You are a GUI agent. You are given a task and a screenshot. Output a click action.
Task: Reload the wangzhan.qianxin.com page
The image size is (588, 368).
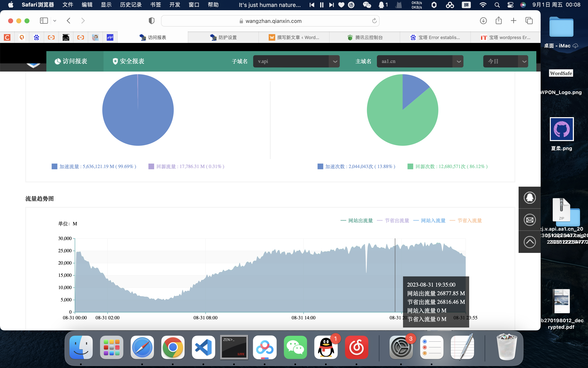pyautogui.click(x=374, y=21)
